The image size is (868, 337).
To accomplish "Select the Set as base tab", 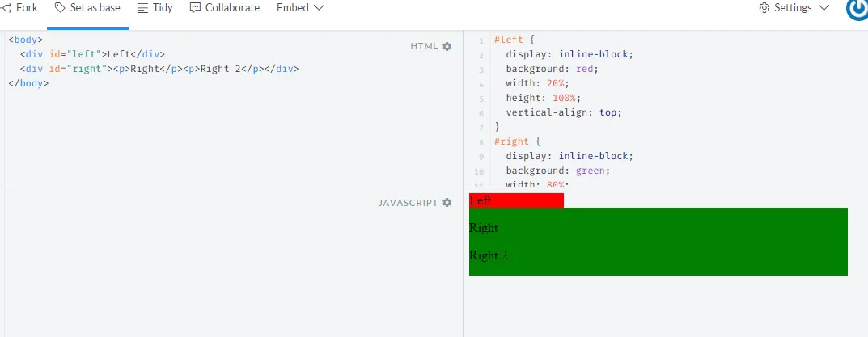I will coord(87,8).
